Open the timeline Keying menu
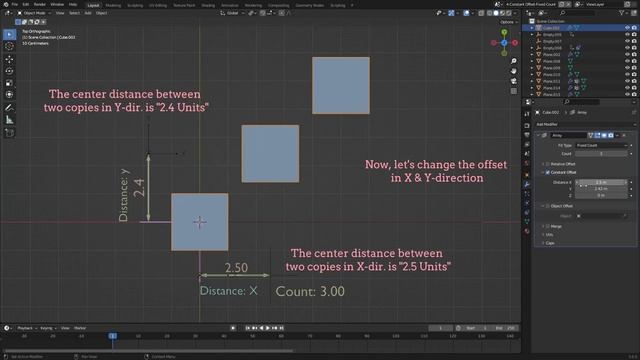The image size is (640, 360). 48,328
